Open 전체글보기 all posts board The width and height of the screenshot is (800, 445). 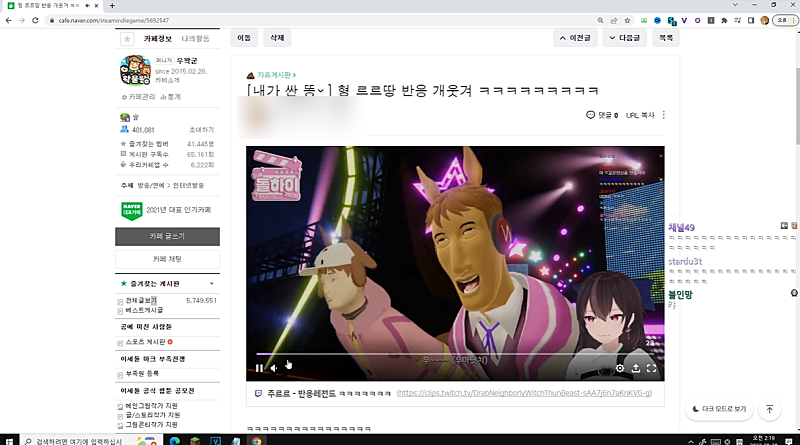coord(141,301)
